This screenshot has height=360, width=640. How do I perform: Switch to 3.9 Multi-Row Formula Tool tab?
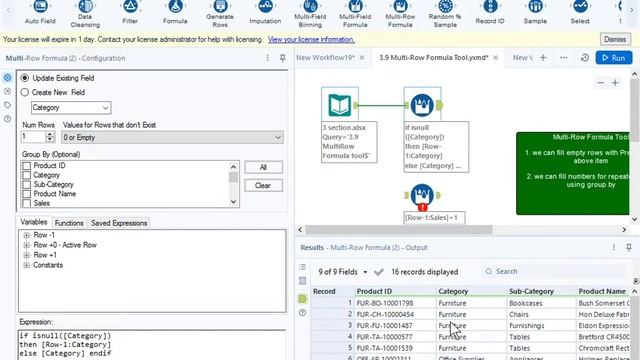click(x=433, y=58)
